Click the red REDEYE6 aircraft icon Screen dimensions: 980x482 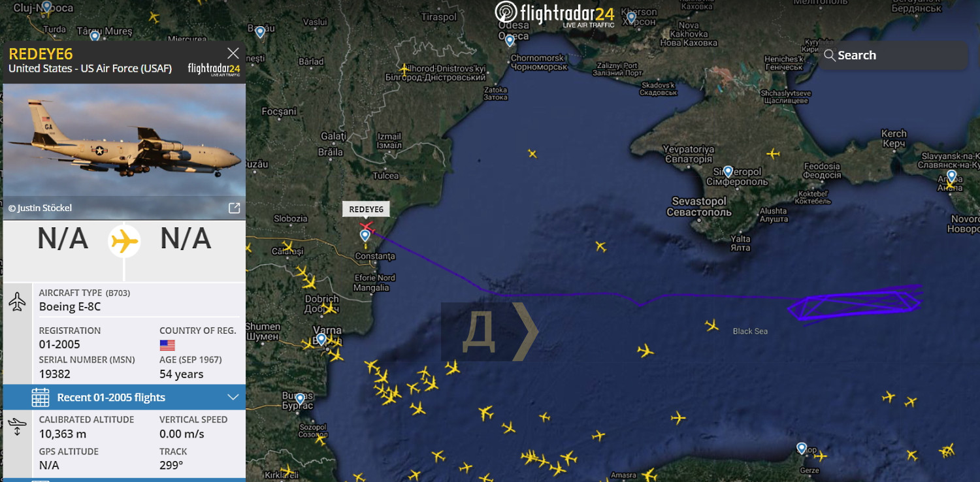click(x=367, y=226)
